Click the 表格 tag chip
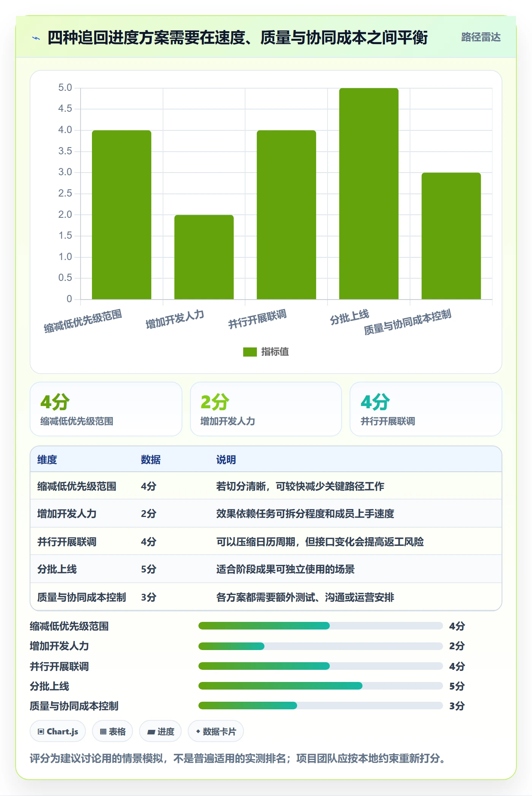 [x=112, y=731]
